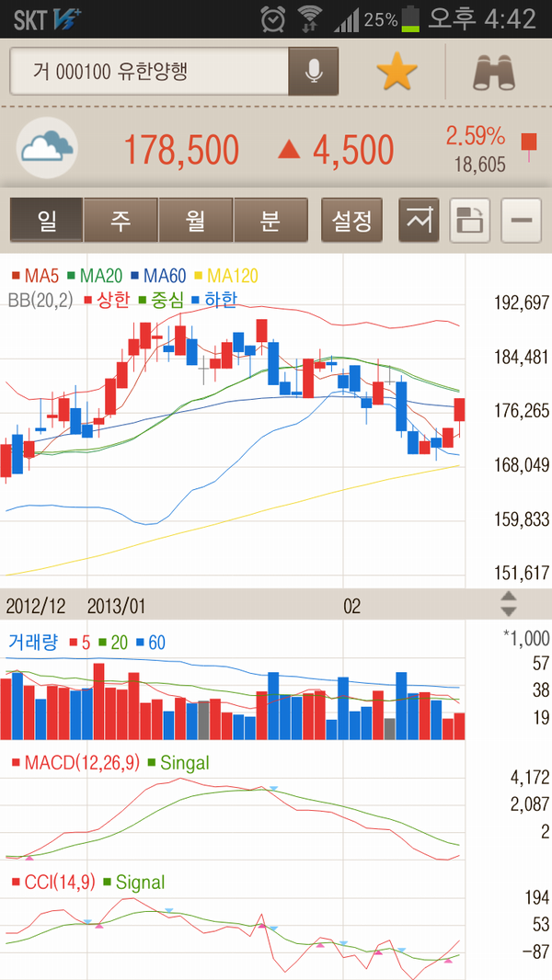Tap the 4,172 MACD axis value
The width and height of the screenshot is (552, 980).
click(x=530, y=778)
